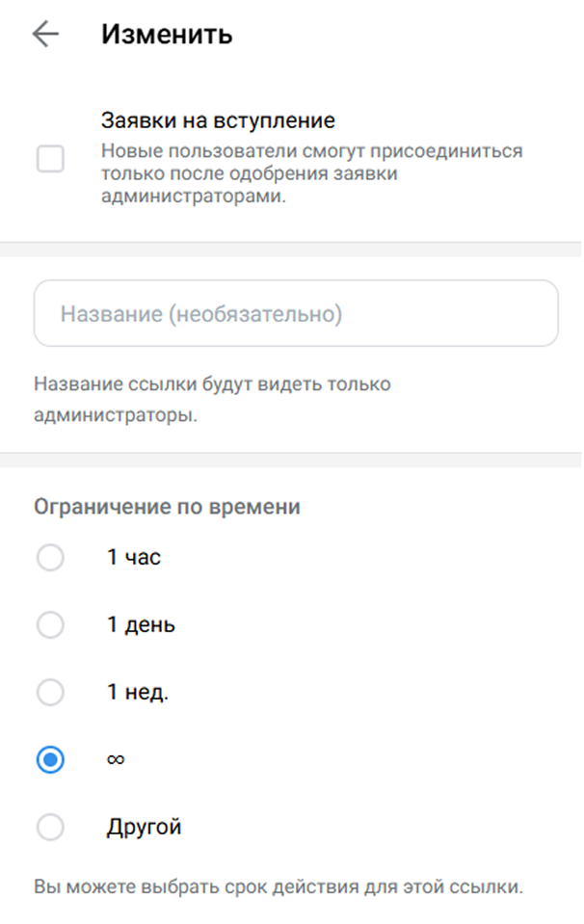The width and height of the screenshot is (584, 924).
Task: Click the infinity symbol label
Action: 116,759
